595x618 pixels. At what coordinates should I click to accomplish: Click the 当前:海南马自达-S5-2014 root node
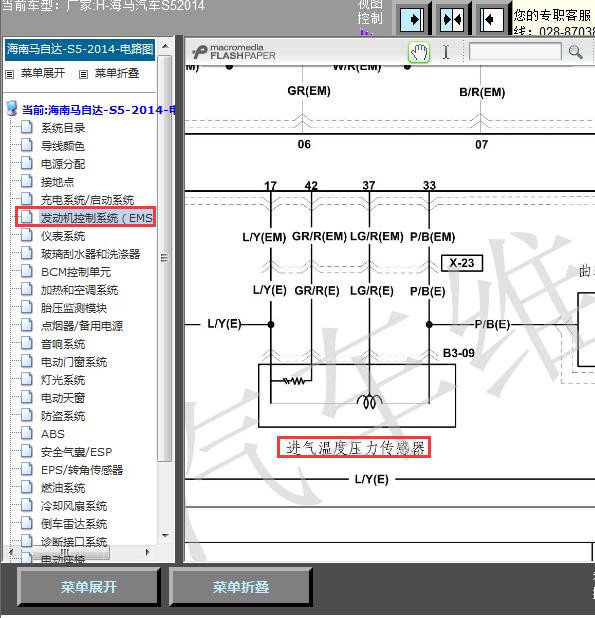(99, 110)
